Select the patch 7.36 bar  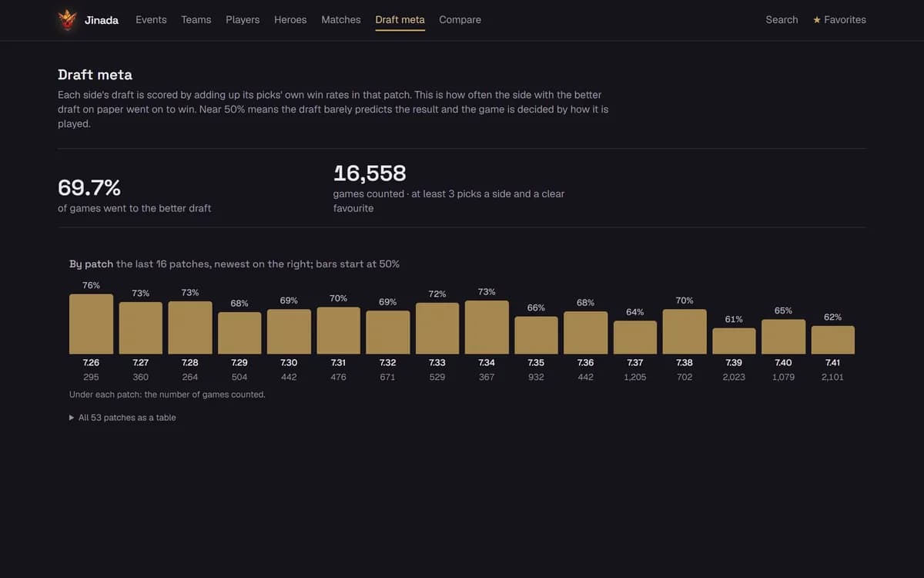(x=586, y=333)
